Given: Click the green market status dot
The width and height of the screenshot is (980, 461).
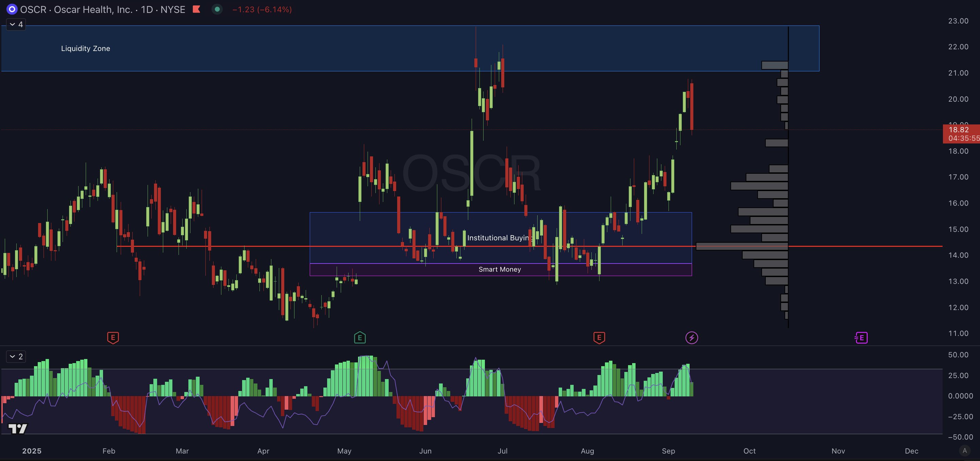Looking at the screenshot, I should (217, 9).
